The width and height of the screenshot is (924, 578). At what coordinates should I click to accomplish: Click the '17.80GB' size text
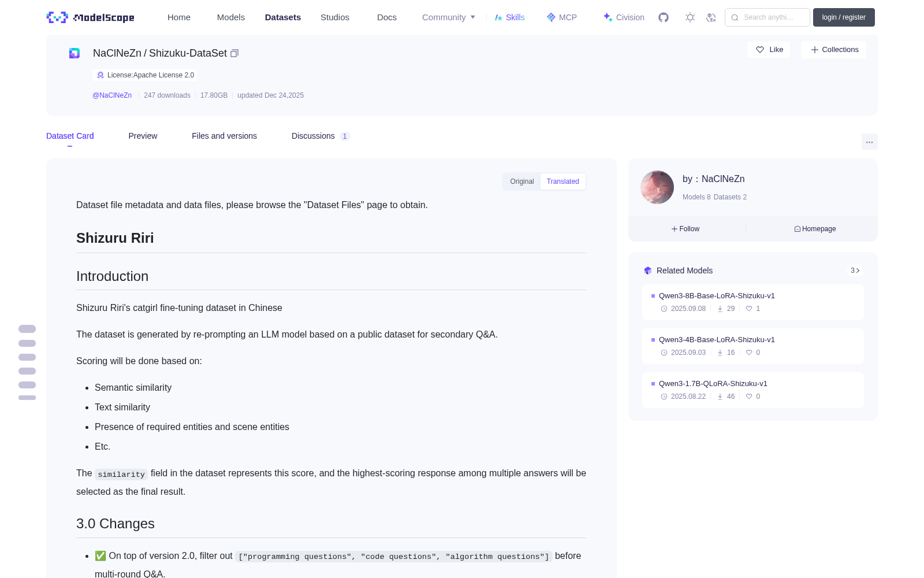[214, 95]
